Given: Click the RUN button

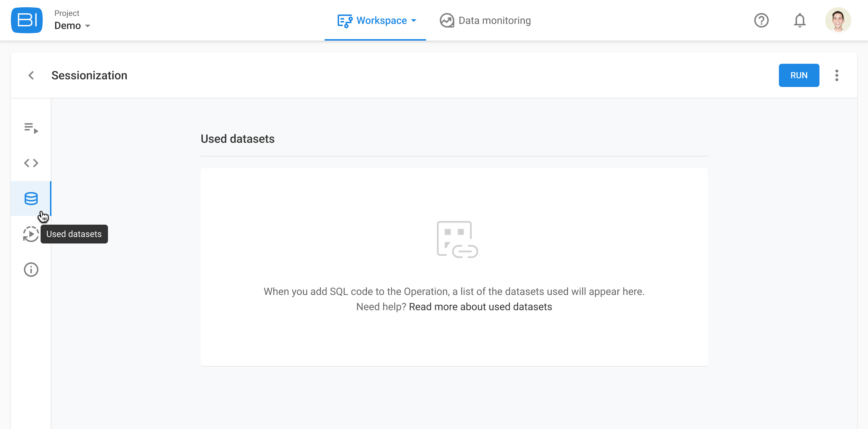Looking at the screenshot, I should click(799, 75).
